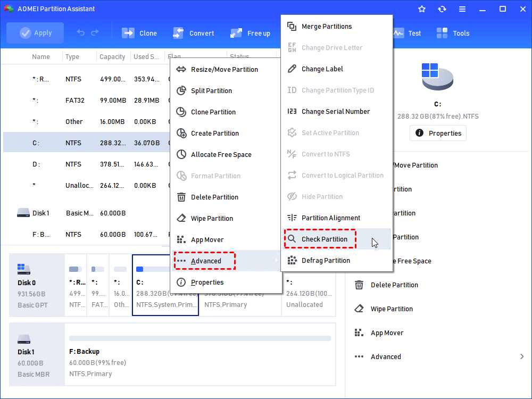Click the favorite star icon in title bar

422,9
